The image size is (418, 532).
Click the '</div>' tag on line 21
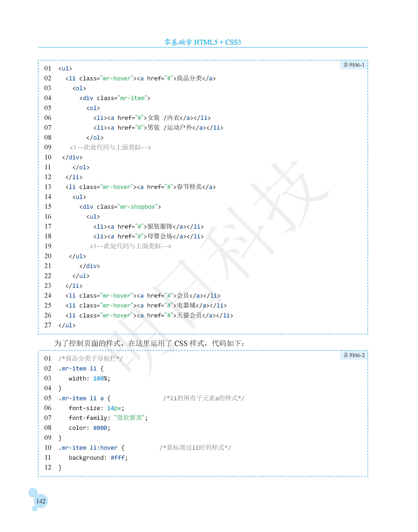tap(90, 266)
